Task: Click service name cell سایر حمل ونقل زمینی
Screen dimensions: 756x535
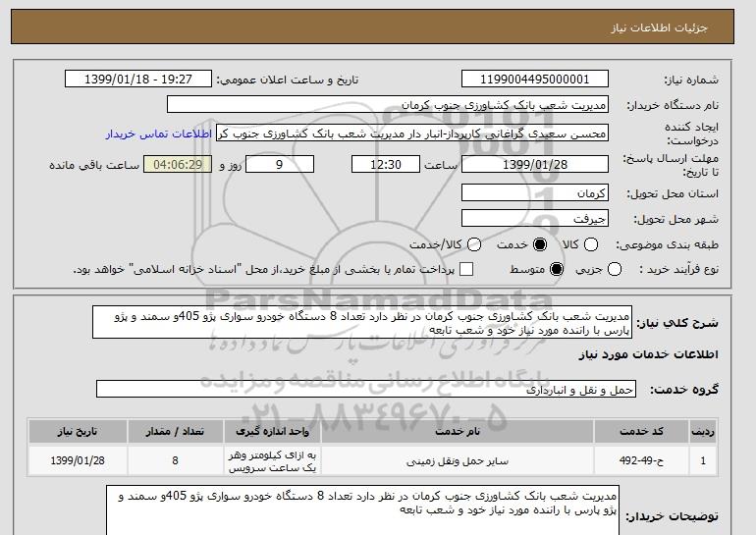Action: coord(458,460)
